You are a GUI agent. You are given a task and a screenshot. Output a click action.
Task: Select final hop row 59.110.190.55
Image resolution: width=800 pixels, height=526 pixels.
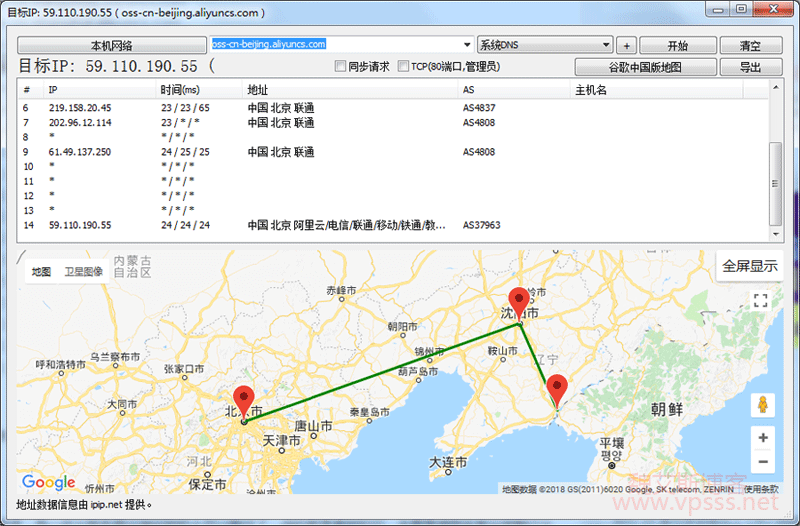(393, 225)
